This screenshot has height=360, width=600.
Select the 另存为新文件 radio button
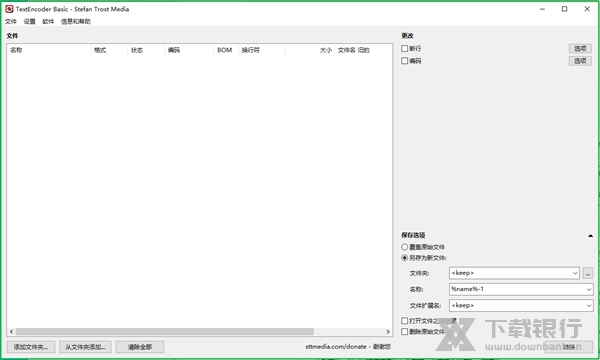[404, 258]
